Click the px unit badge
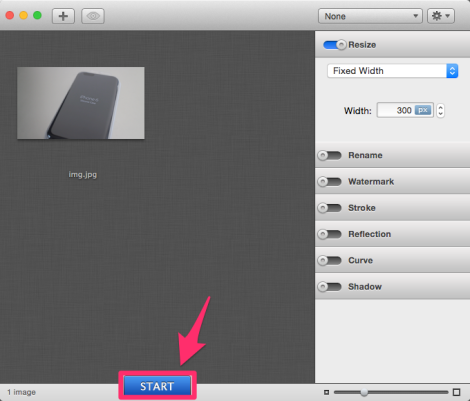470x401 pixels. pos(423,110)
